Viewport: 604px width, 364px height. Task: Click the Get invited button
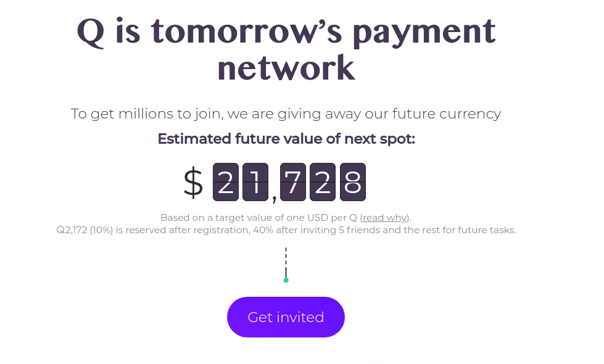286,317
